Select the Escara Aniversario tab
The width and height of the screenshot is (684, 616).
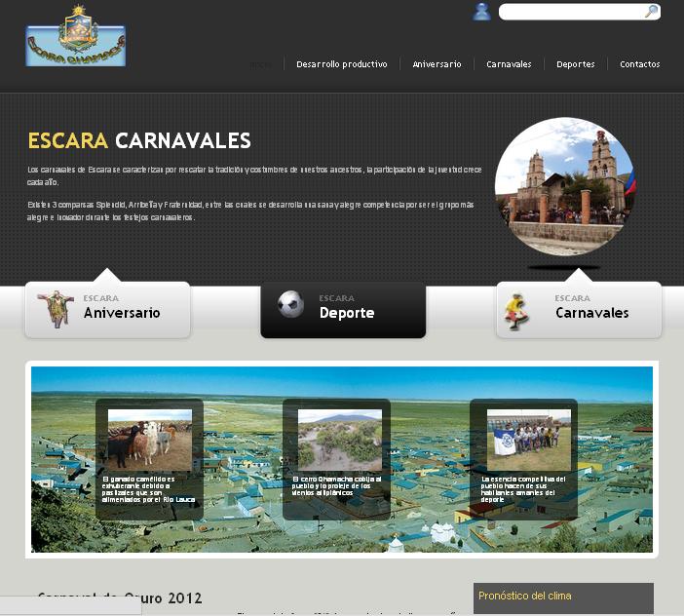click(108, 309)
